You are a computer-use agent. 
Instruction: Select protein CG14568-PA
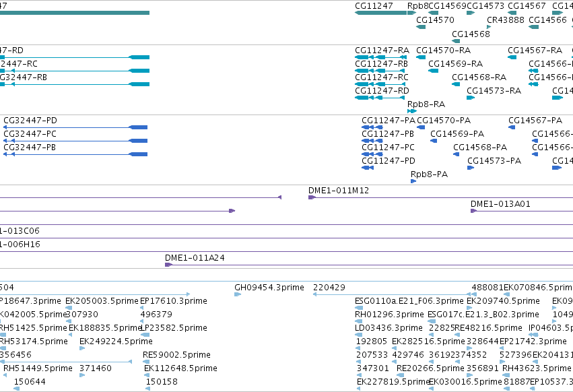pos(480,148)
